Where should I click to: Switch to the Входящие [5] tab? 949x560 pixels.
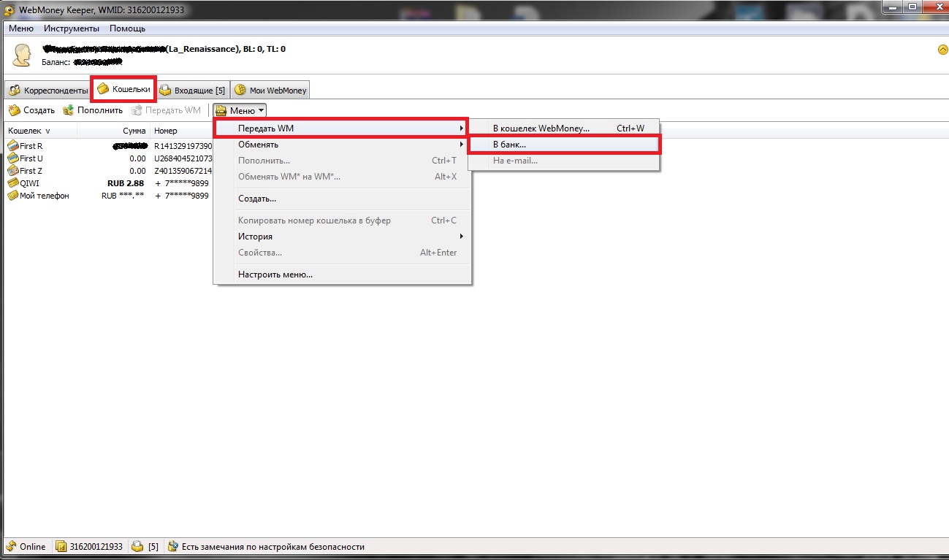[x=193, y=91]
